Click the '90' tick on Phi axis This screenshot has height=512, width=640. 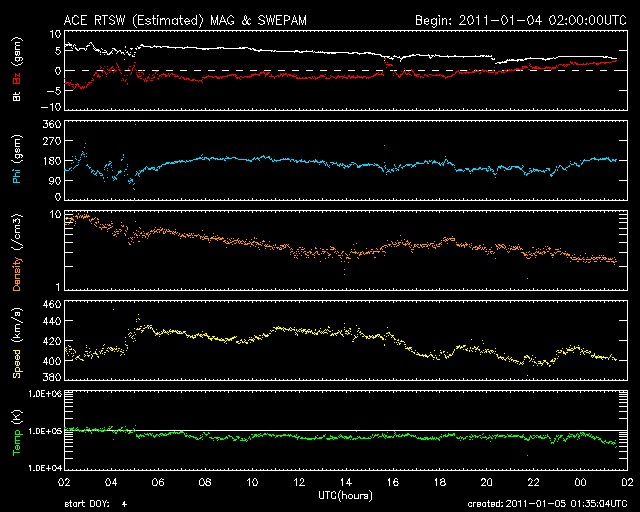[55, 180]
